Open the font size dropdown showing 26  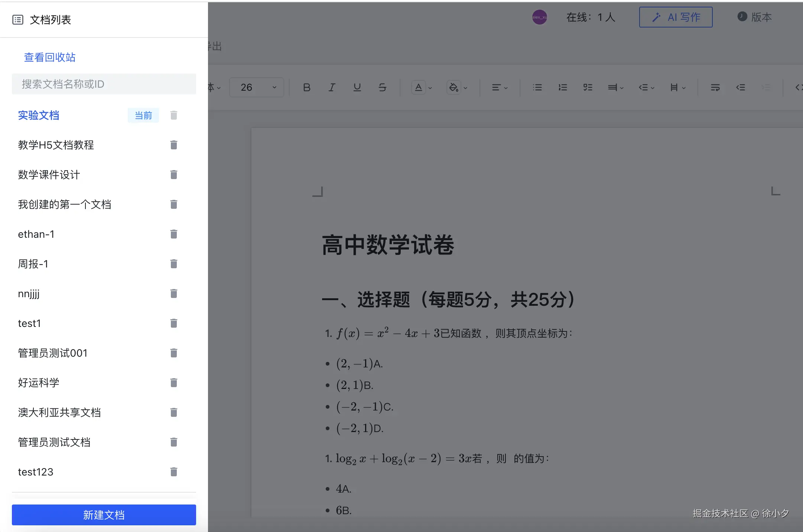(x=256, y=87)
